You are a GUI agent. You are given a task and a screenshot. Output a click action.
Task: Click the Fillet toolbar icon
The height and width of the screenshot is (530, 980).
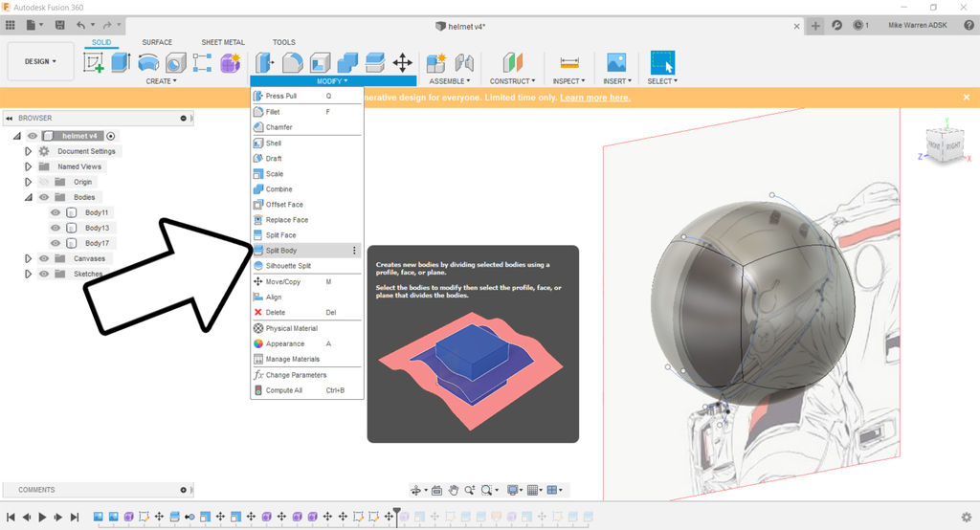point(293,62)
